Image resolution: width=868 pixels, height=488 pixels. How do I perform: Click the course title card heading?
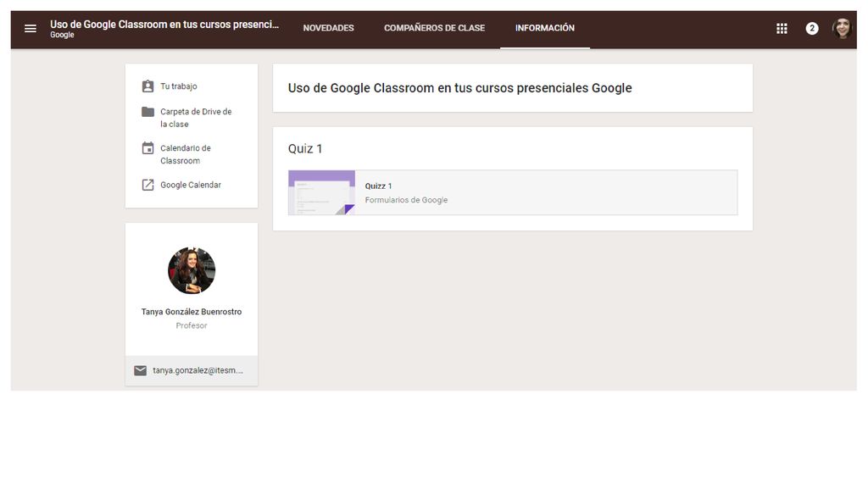point(460,88)
